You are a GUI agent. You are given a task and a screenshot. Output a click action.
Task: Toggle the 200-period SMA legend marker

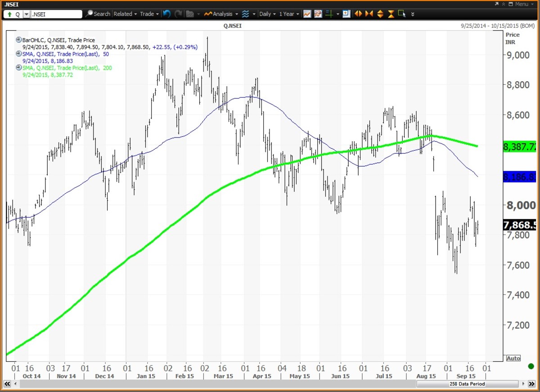pos(18,68)
